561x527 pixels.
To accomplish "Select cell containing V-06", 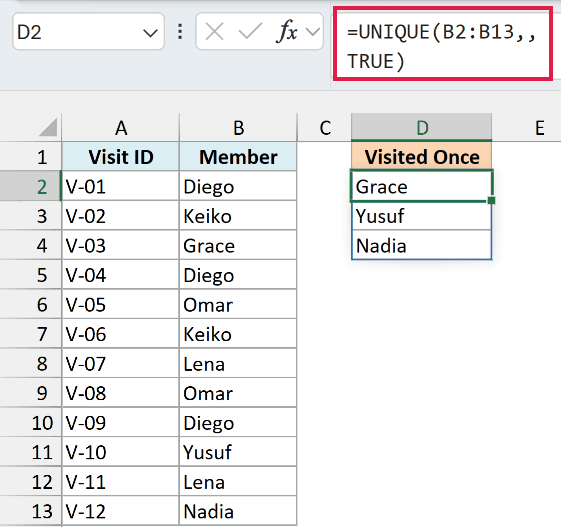I will 121,334.
